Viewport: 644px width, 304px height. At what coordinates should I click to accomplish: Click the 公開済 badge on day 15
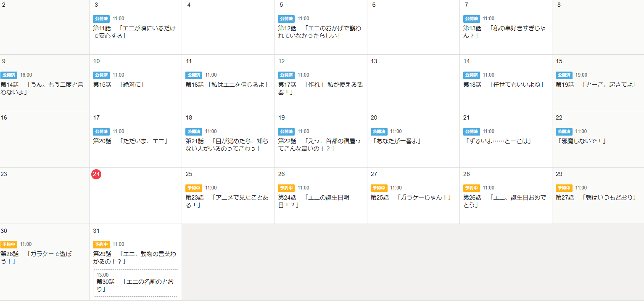[x=564, y=75]
